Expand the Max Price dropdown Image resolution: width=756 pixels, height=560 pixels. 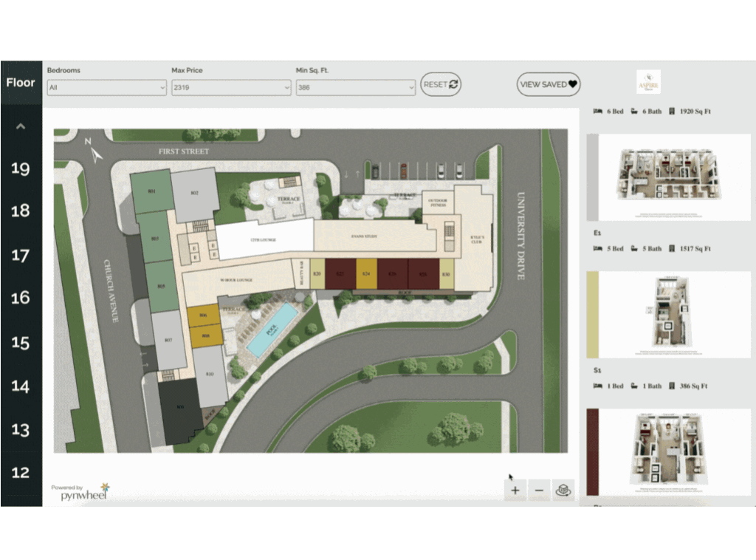click(x=231, y=87)
